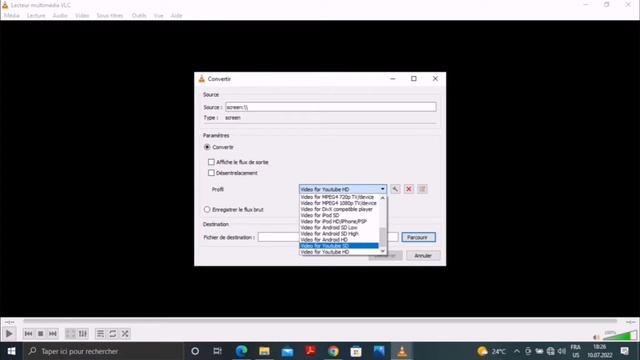Start playback with the Play button

point(9,333)
